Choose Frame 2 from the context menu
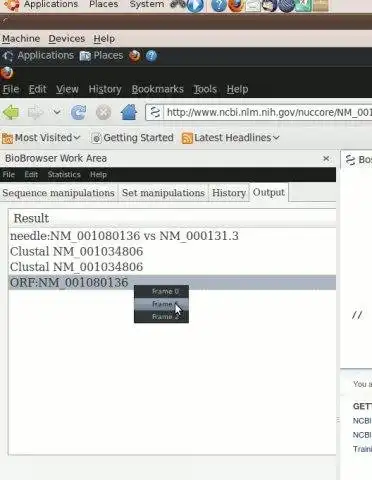The height and width of the screenshot is (480, 372). (x=161, y=316)
